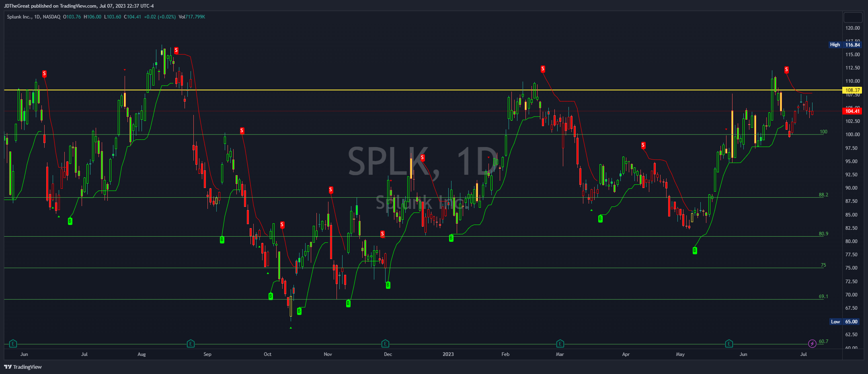
Task: Click the empty box atop the price axis
Action: [853, 17]
